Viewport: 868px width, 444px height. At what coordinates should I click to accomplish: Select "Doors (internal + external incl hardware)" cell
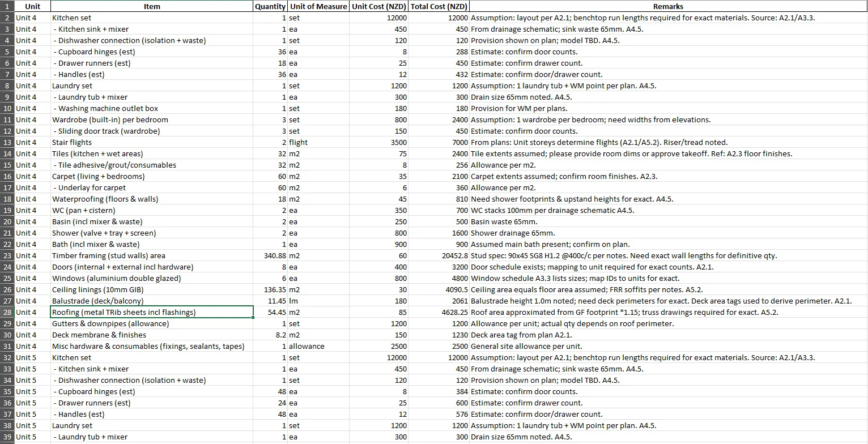click(152, 267)
